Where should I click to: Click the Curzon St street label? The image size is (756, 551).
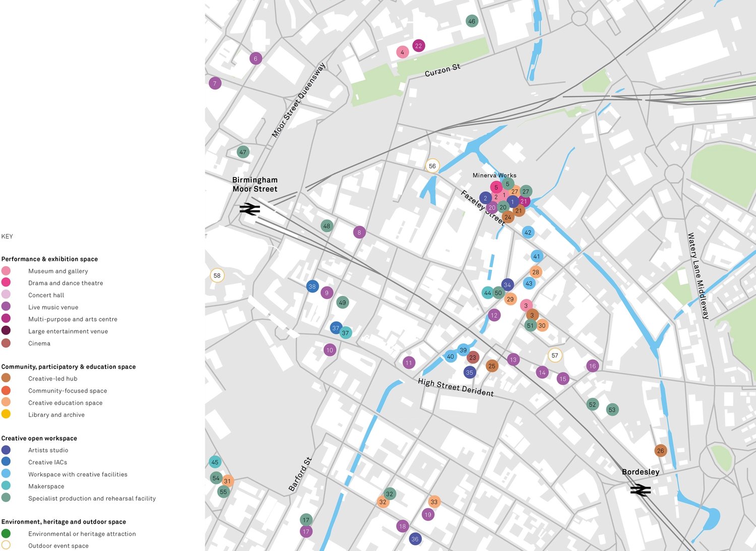point(443,70)
